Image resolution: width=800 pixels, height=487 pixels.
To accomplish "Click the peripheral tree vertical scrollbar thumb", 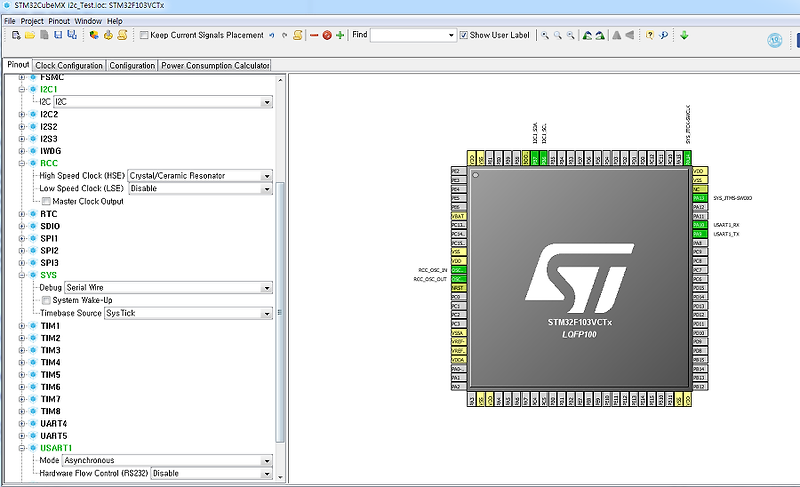I will tap(280, 312).
